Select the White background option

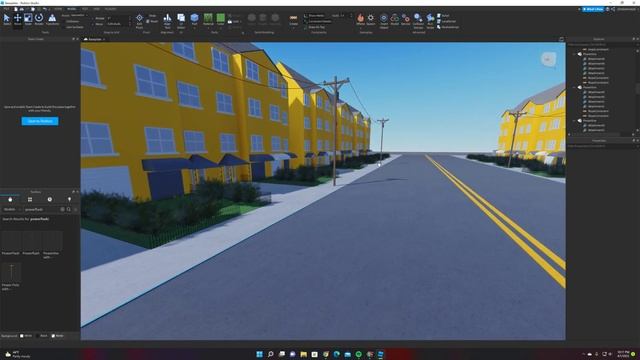(22, 336)
